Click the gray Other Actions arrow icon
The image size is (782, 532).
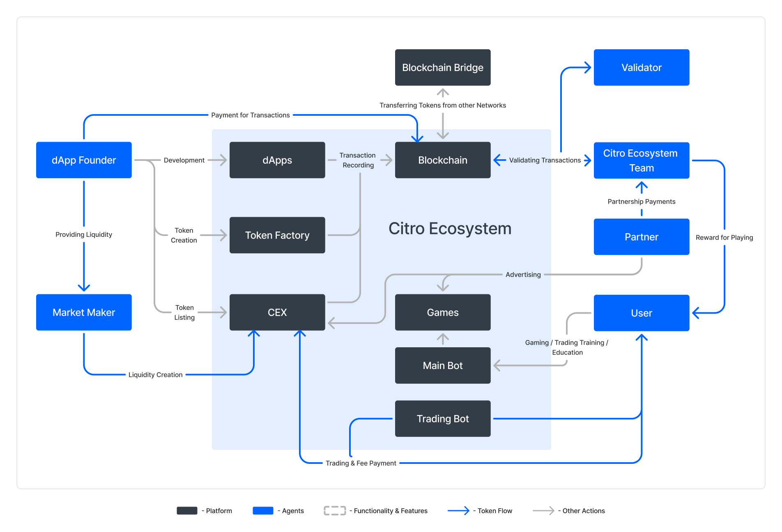pyautogui.click(x=543, y=511)
